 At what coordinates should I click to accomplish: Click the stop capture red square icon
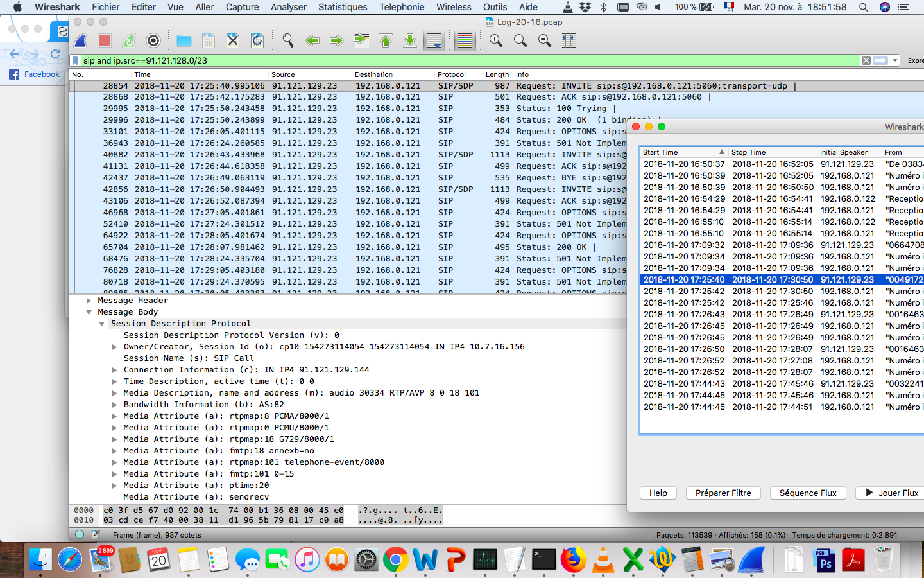(x=105, y=40)
